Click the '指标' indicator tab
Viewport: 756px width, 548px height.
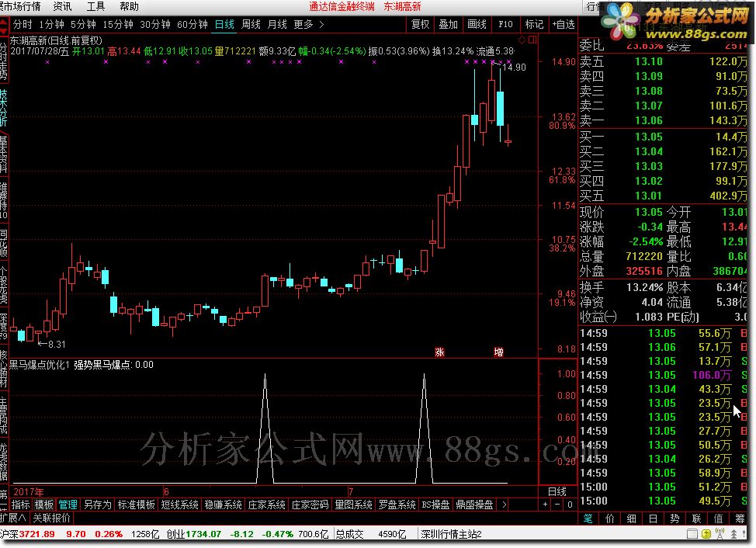[21, 505]
